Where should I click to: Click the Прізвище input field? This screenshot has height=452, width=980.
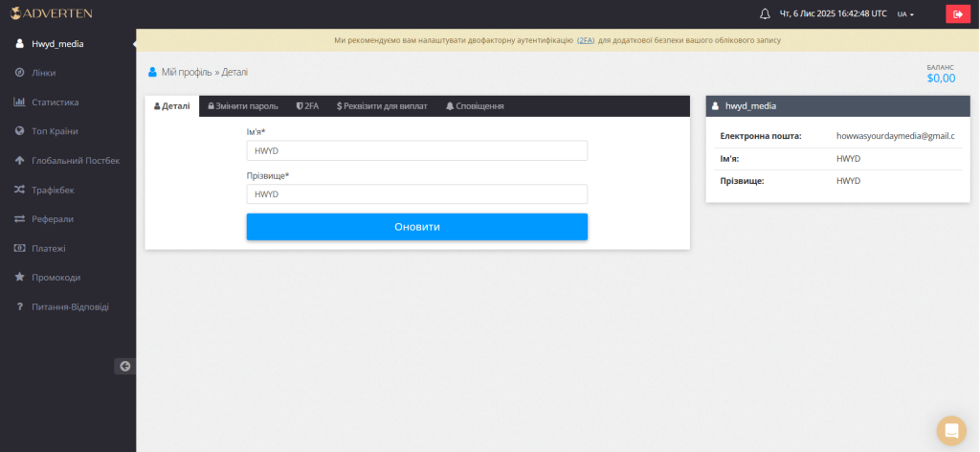click(416, 194)
